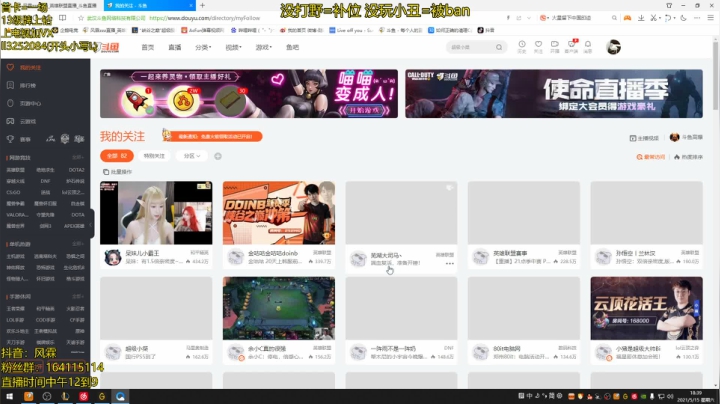Image resolution: width=720 pixels, height=404 pixels.
Task: Click the history clock icon in header
Action: point(522,45)
